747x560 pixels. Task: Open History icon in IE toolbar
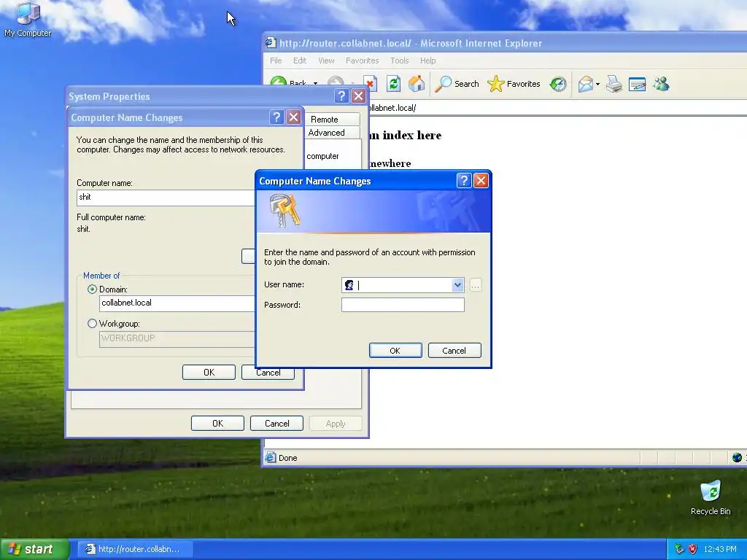558,84
